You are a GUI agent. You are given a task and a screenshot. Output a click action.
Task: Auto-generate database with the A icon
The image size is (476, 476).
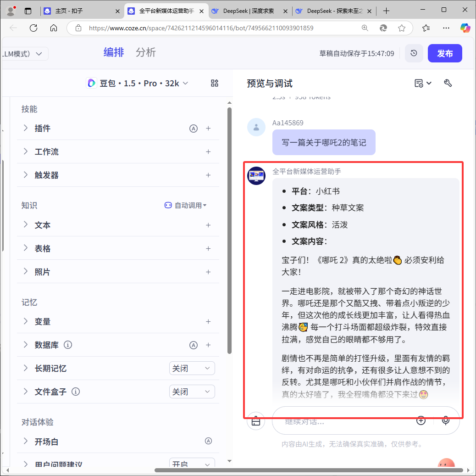pyautogui.click(x=194, y=345)
